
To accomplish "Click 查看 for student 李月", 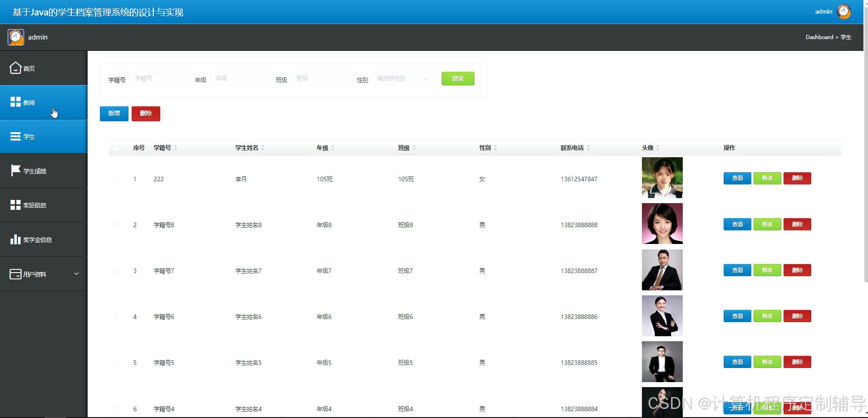I will [x=737, y=178].
